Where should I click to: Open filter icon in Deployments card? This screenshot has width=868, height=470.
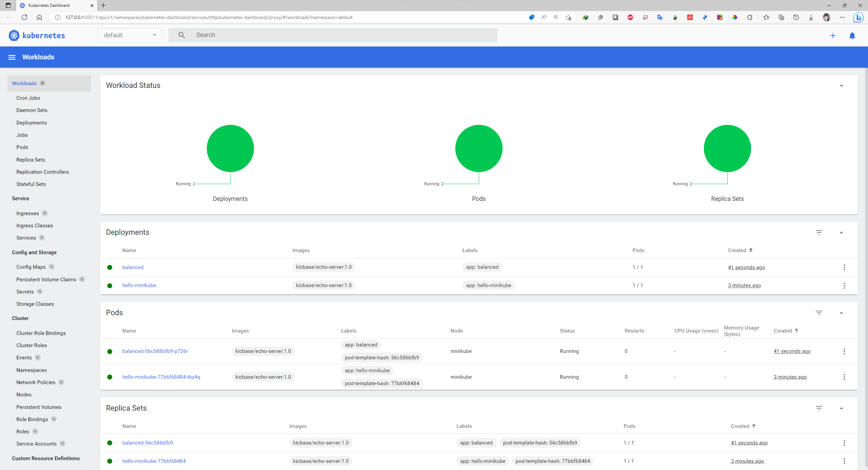pyautogui.click(x=819, y=232)
